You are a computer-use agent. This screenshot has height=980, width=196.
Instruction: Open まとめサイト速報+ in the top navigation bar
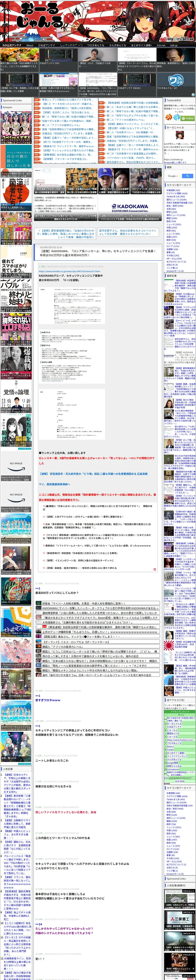pyautogui.click(x=141, y=45)
